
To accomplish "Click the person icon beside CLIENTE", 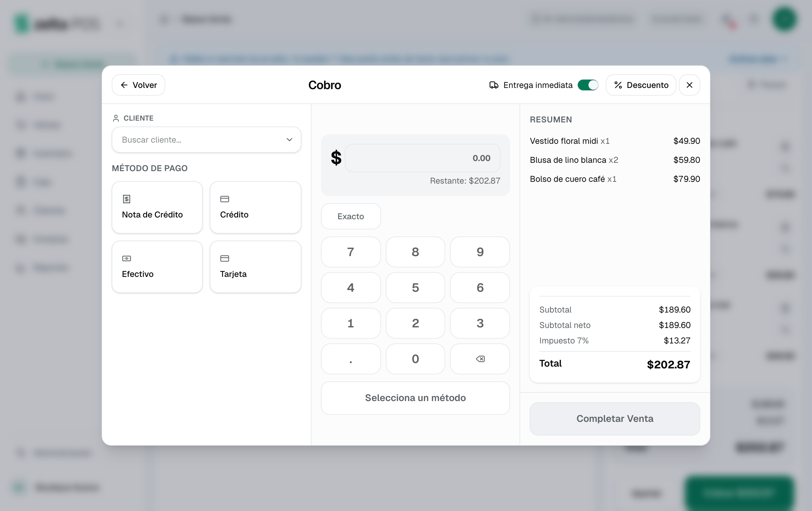I will coord(116,118).
